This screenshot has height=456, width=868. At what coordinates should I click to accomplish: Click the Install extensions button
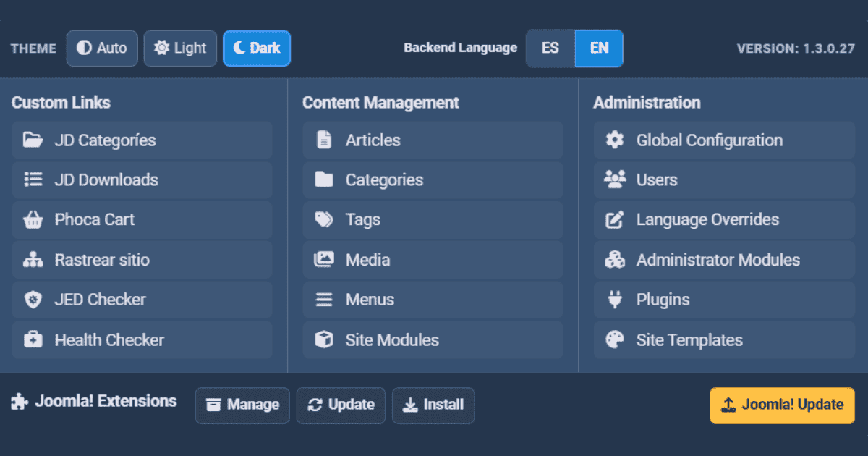click(433, 405)
